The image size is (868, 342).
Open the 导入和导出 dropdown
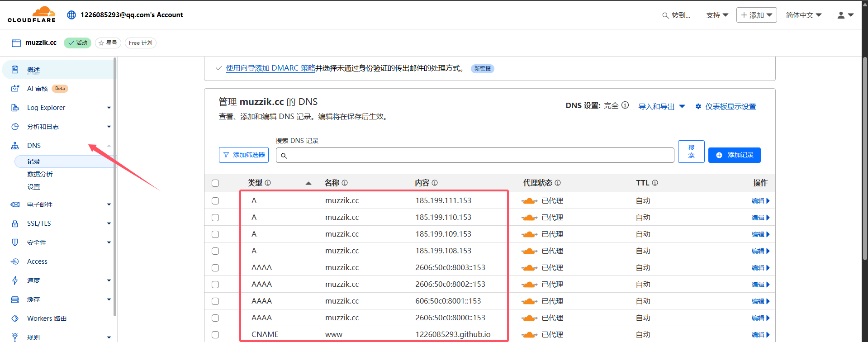(662, 106)
